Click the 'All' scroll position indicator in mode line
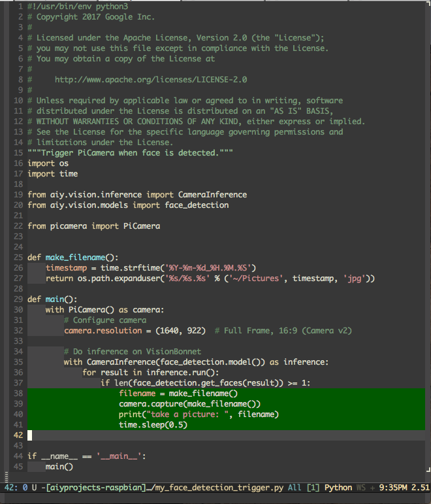 [x=295, y=488]
